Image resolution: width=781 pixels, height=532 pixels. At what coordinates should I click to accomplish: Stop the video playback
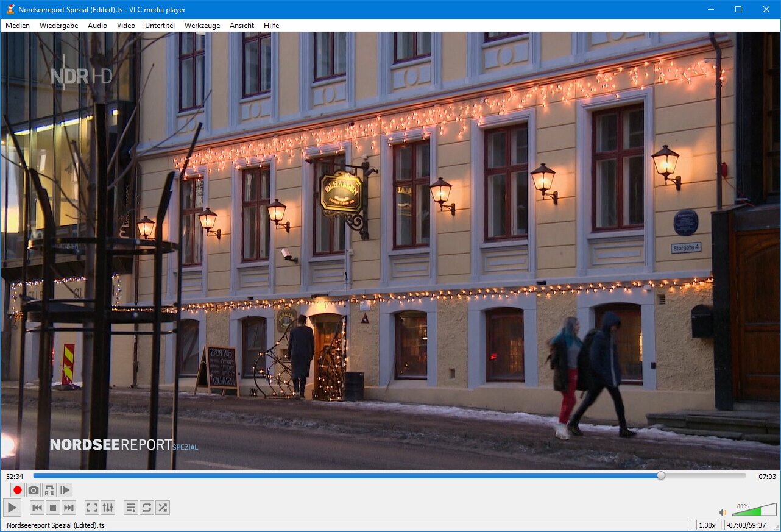click(x=53, y=508)
